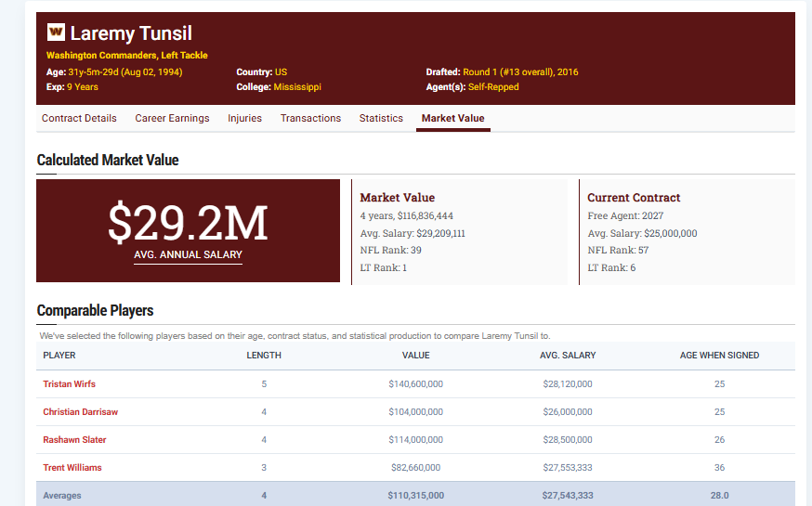
Task: Click the Market Value panel heading
Action: pyautogui.click(x=398, y=198)
